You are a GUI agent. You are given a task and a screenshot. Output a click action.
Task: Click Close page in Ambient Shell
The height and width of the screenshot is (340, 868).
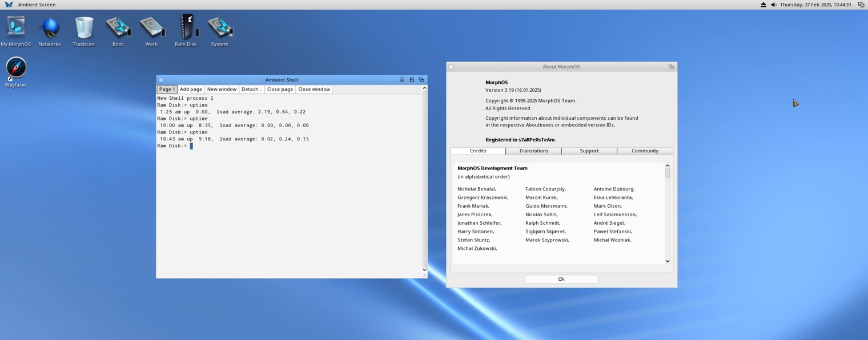pos(280,90)
